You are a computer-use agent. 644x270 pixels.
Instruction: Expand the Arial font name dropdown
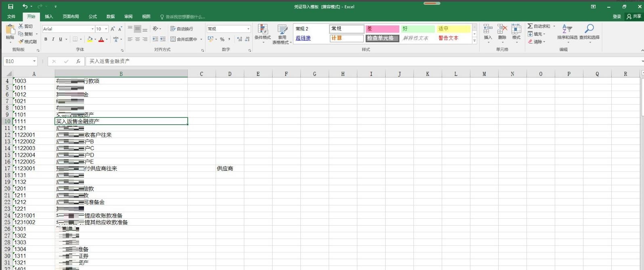92,29
